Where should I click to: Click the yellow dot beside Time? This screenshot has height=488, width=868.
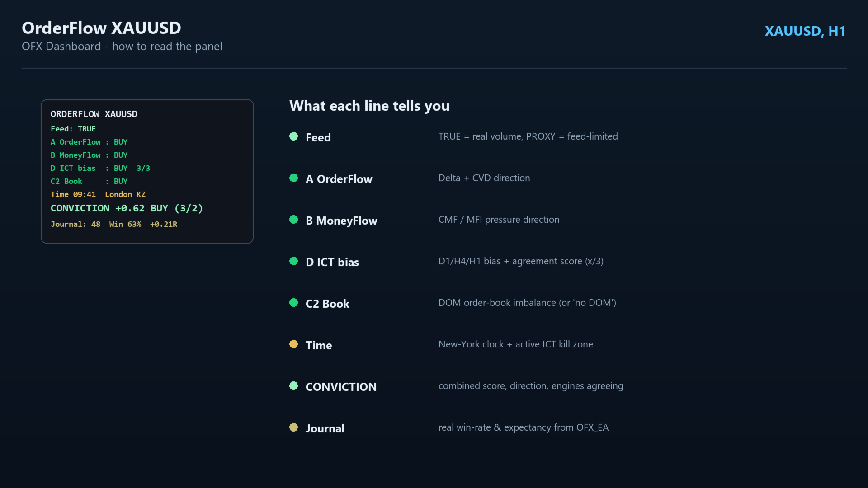(293, 344)
